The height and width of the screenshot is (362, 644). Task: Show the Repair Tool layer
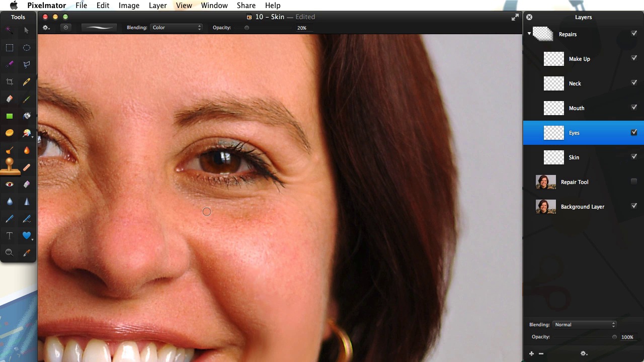[634, 181]
